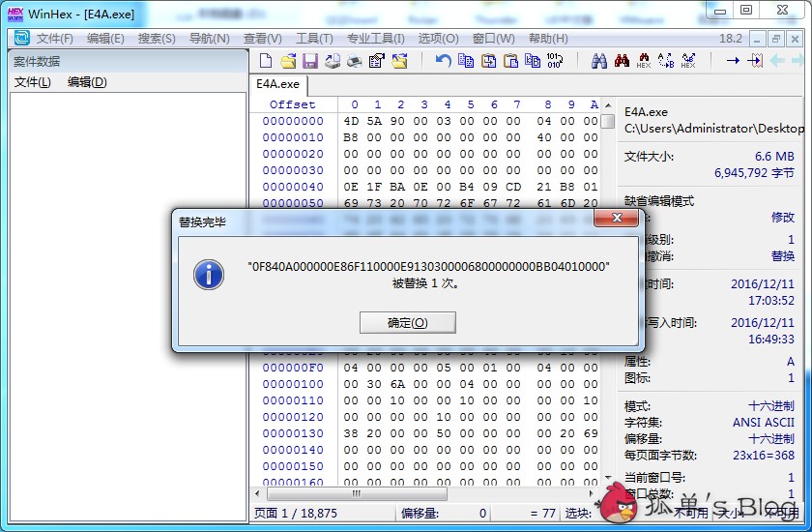Click horizontal scrollbar left arrow
This screenshot has height=532, width=812.
tap(257, 493)
